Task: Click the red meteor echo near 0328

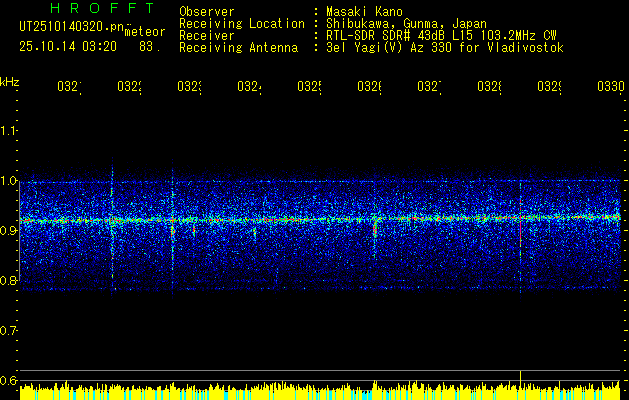Action: coord(520,223)
